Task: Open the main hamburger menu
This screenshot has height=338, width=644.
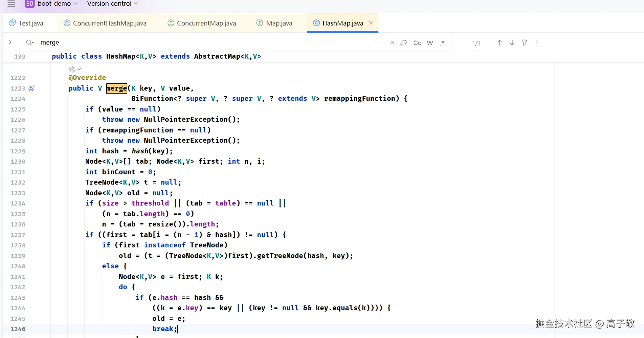Action: click(11, 4)
